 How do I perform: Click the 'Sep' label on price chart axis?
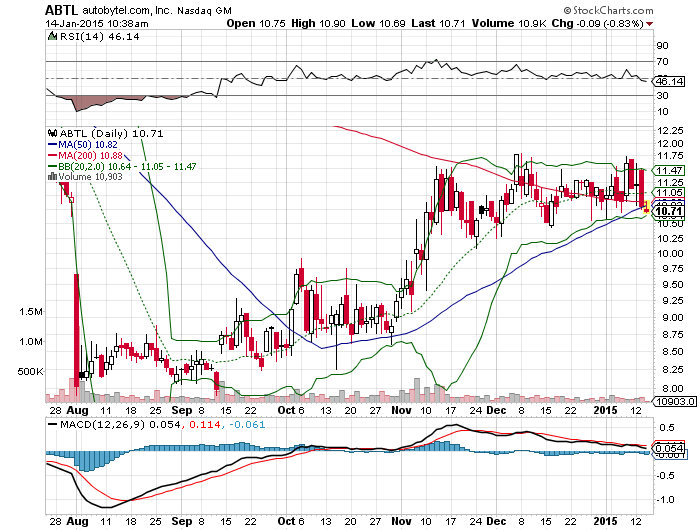click(182, 411)
